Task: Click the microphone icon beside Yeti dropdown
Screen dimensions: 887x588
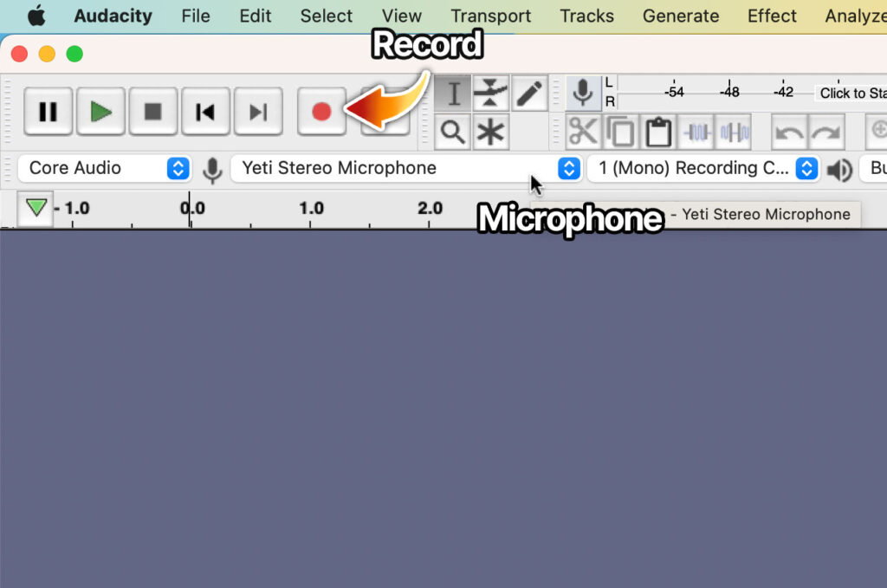Action: [x=212, y=170]
